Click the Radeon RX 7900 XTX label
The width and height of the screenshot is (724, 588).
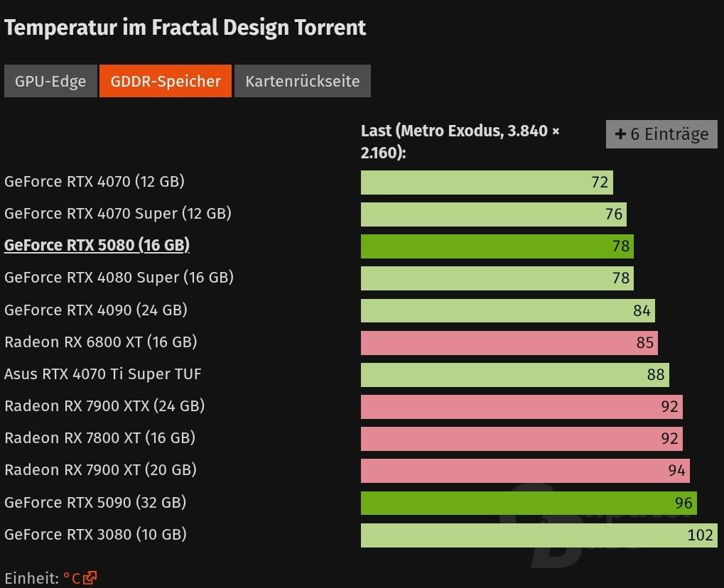click(x=104, y=406)
